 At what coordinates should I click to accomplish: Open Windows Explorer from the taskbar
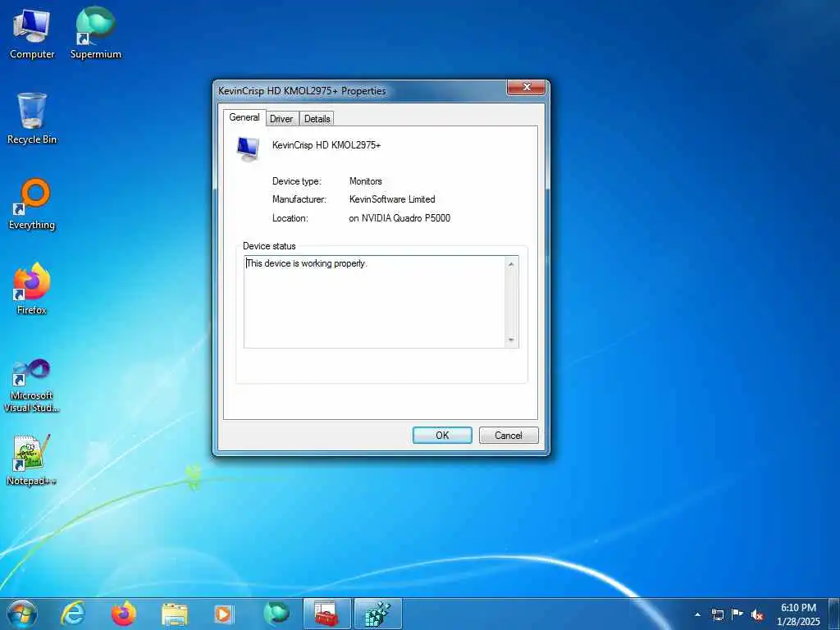pos(175,614)
